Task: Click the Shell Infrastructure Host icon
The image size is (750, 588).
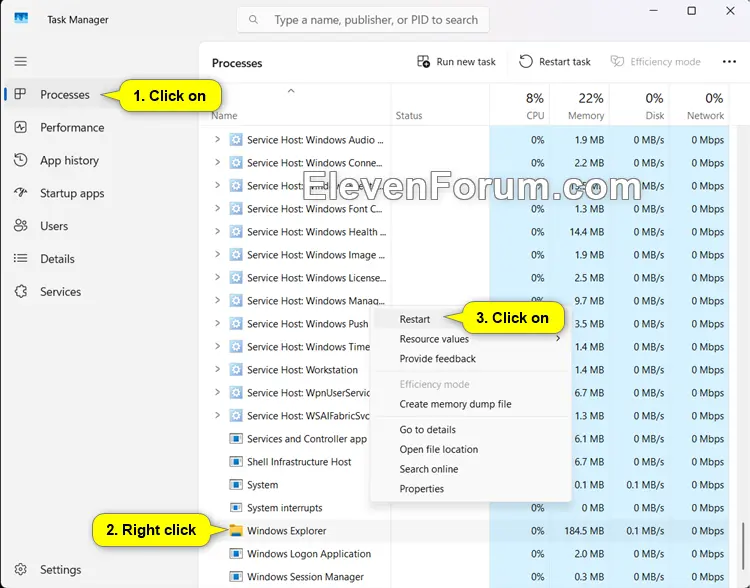Action: [236, 462]
